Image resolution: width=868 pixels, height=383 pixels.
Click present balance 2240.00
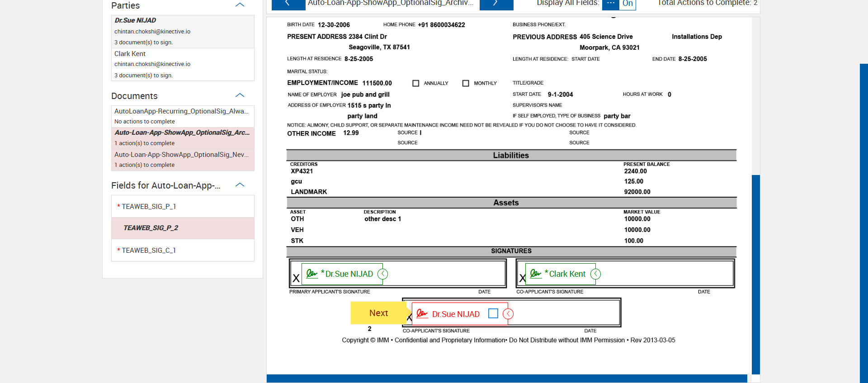coord(636,171)
